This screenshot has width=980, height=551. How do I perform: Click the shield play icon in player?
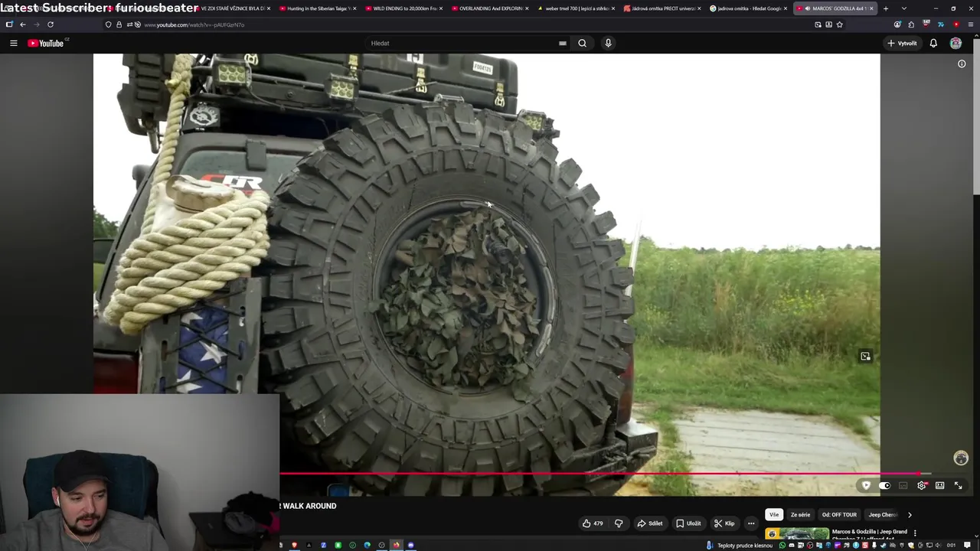[x=866, y=485]
